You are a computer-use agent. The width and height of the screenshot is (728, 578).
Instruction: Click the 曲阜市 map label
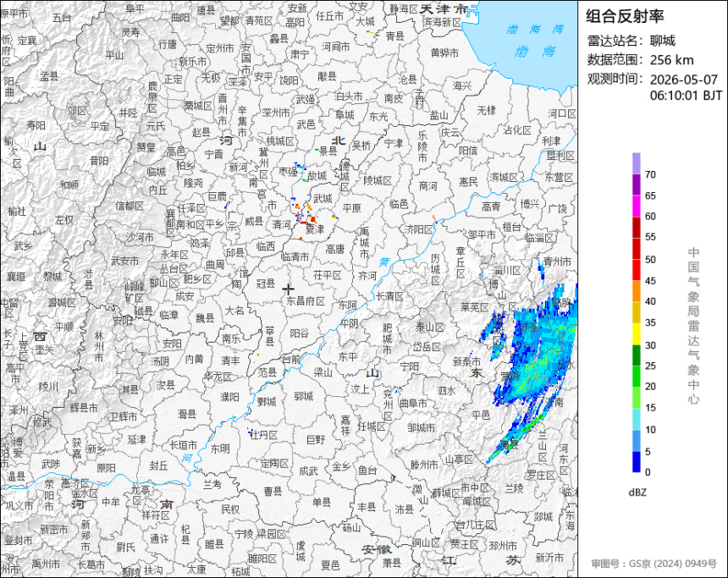tap(413, 404)
